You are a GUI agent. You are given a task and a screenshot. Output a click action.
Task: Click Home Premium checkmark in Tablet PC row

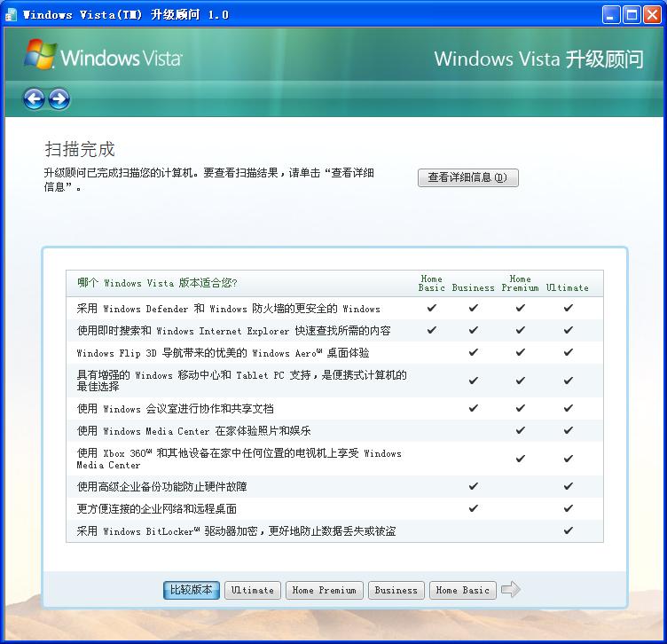520,381
